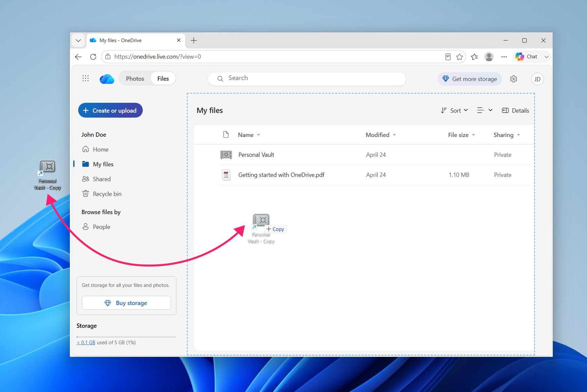Click the Buy storage button
Screen dimensions: 587x392
pos(126,303)
